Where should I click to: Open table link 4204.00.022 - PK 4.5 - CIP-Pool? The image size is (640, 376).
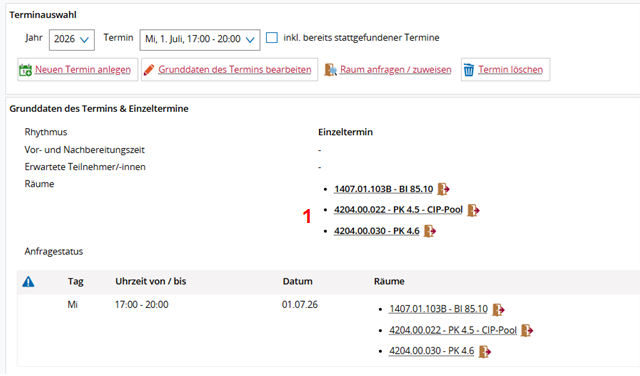[x=453, y=330]
